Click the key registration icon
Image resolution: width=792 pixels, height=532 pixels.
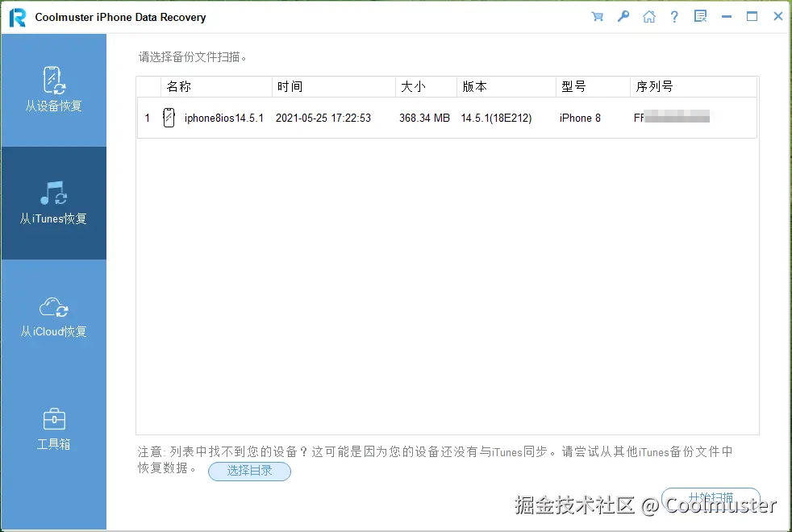pos(623,15)
